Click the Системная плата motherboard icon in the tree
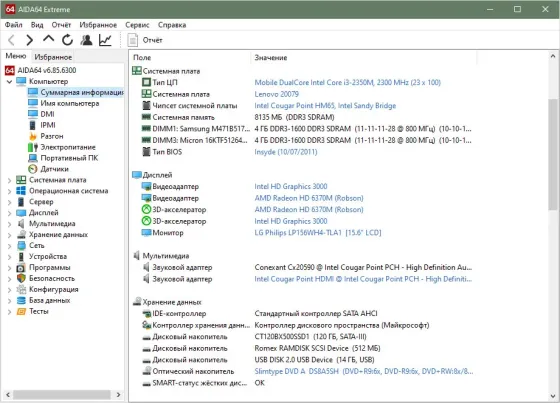 click(21, 180)
